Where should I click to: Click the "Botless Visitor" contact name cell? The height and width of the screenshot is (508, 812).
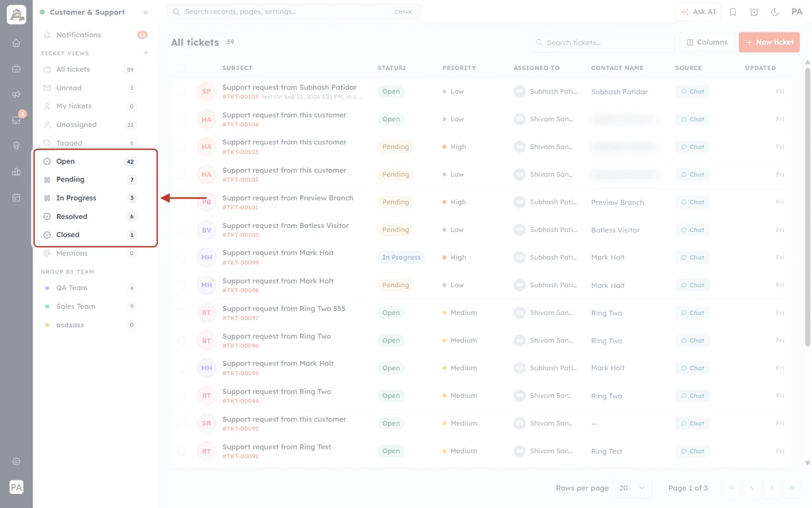click(x=615, y=230)
